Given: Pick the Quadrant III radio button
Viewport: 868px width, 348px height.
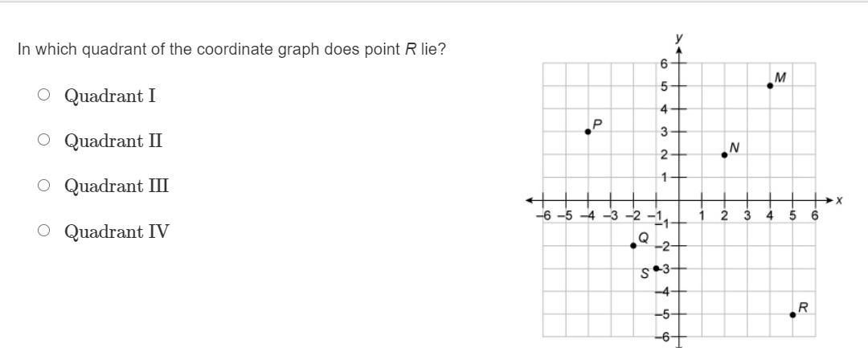Looking at the screenshot, I should pyautogui.click(x=43, y=186).
